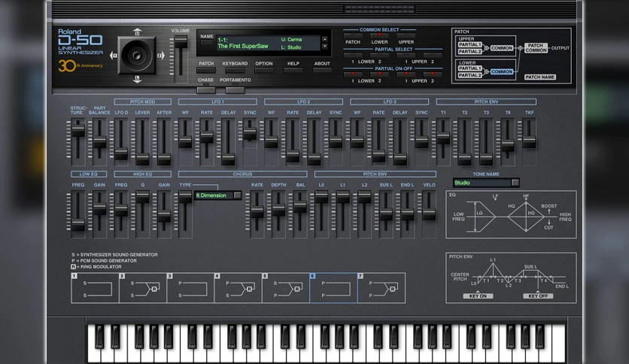Open the Help menu
The width and height of the screenshot is (629, 364).
[293, 70]
